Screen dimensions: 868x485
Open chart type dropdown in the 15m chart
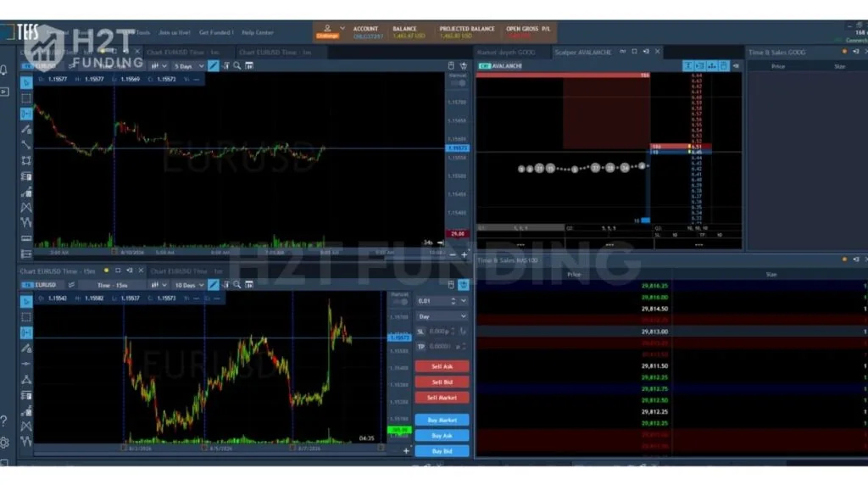coord(159,285)
